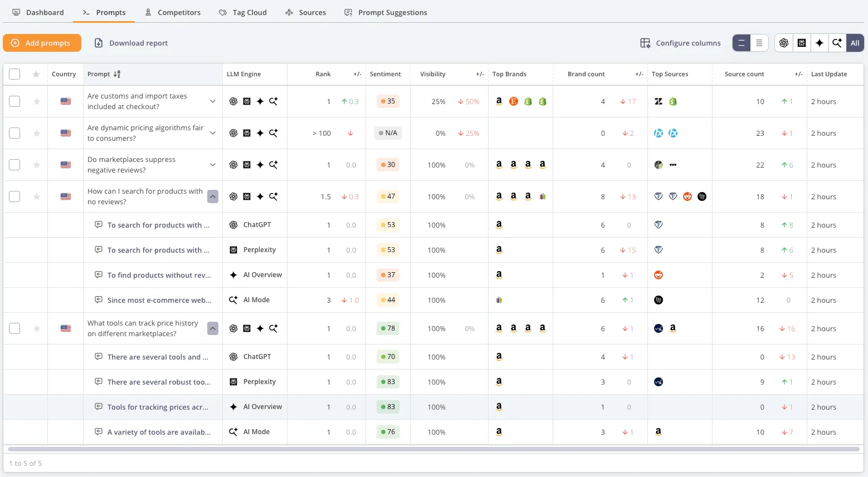The width and height of the screenshot is (868, 477).
Task: Open Configure columns settings
Action: point(680,43)
